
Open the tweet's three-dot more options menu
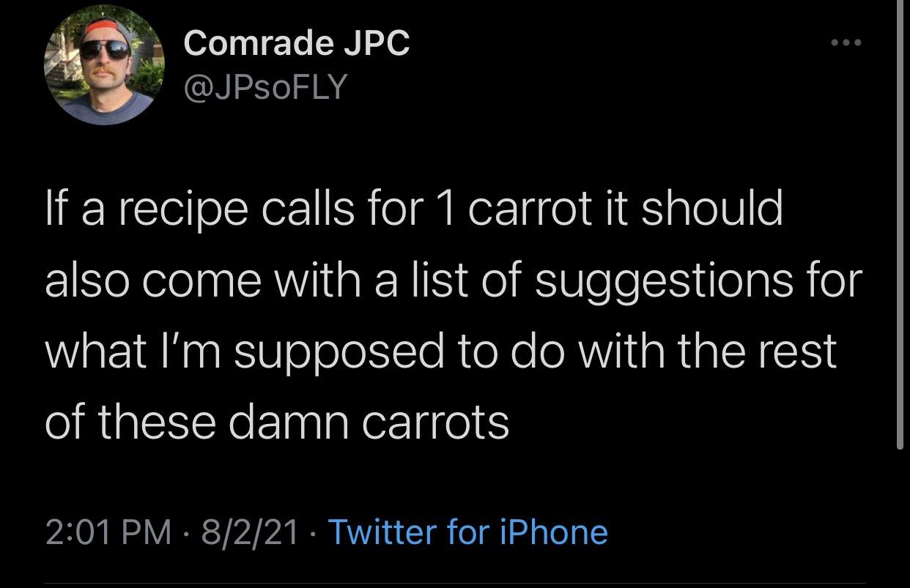pos(848,42)
